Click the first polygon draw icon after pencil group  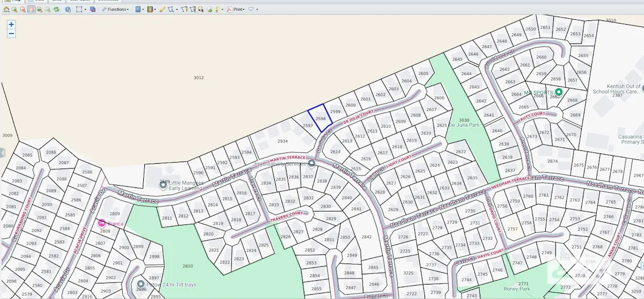coord(184,9)
